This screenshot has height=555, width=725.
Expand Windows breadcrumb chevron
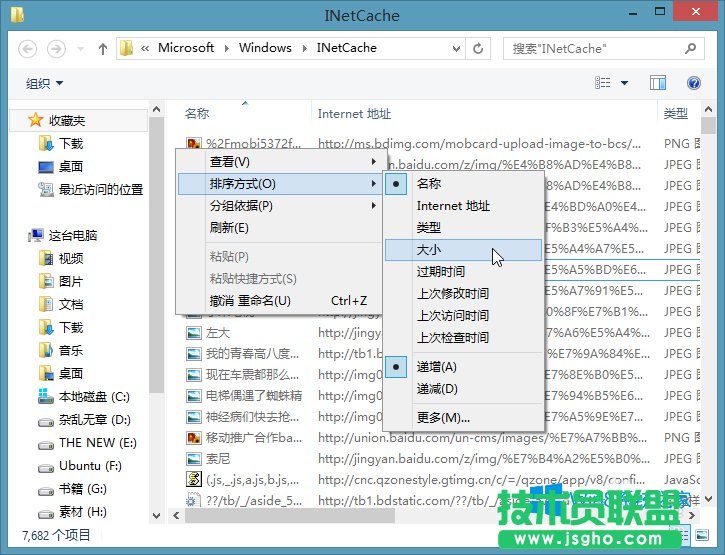[x=305, y=48]
